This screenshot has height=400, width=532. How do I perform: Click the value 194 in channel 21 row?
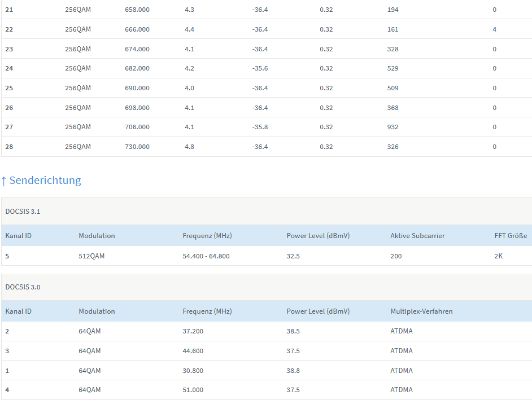tap(393, 10)
